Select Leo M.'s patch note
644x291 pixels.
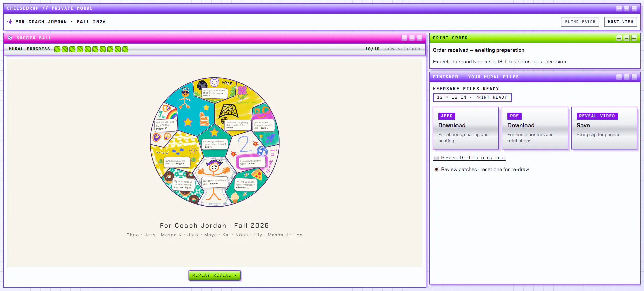(x=215, y=144)
